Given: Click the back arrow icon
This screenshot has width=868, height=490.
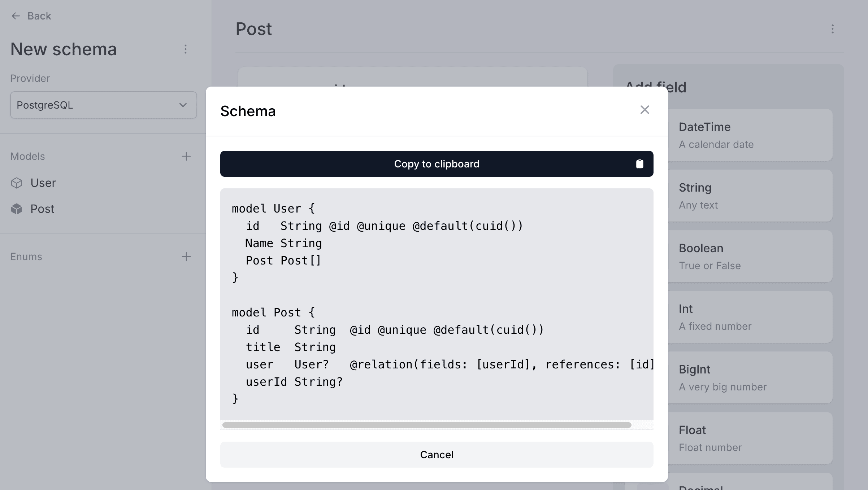Looking at the screenshot, I should [16, 16].
